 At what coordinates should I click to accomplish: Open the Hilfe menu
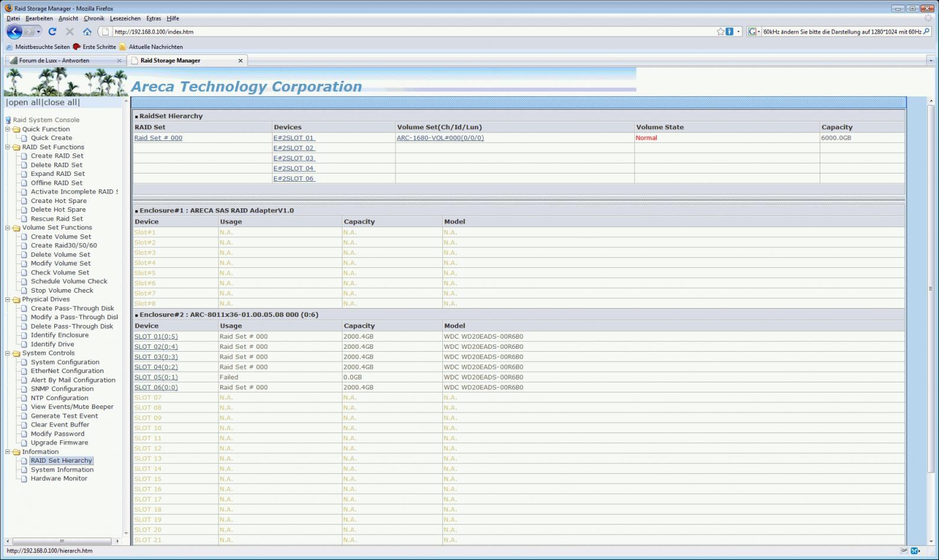(172, 18)
